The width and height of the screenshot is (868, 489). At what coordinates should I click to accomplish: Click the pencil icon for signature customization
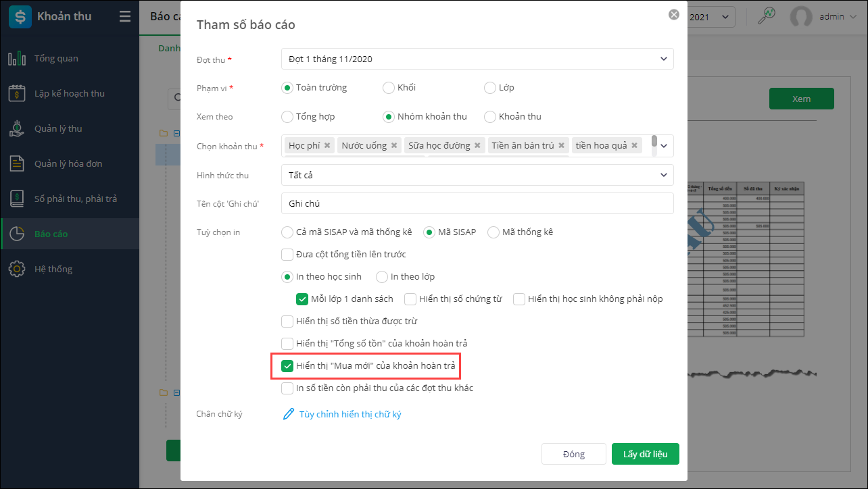point(289,414)
